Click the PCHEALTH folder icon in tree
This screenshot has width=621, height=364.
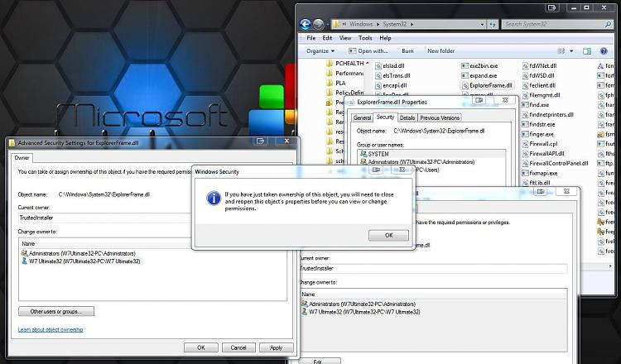pyautogui.click(x=330, y=64)
